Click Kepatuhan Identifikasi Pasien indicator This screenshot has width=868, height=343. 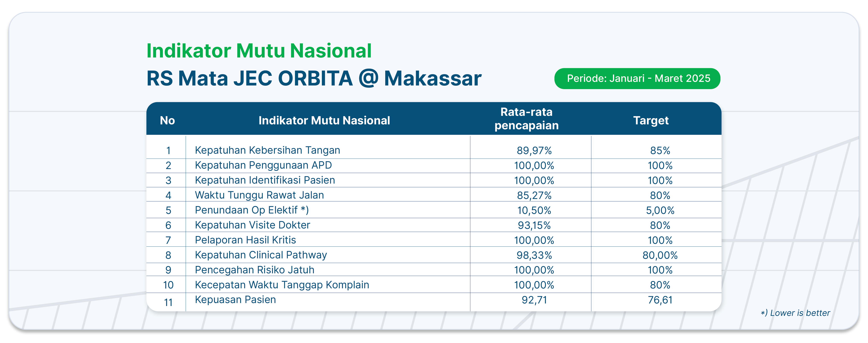pyautogui.click(x=265, y=180)
